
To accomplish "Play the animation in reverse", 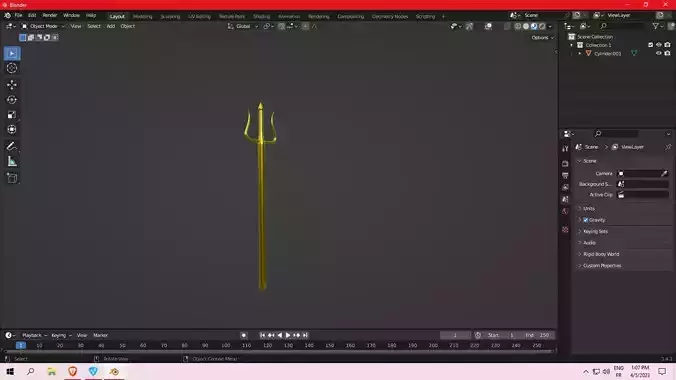I will coord(279,335).
